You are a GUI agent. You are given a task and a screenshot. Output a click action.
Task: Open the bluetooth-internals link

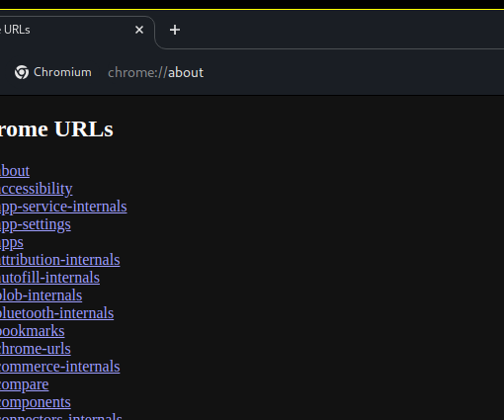tap(56, 313)
